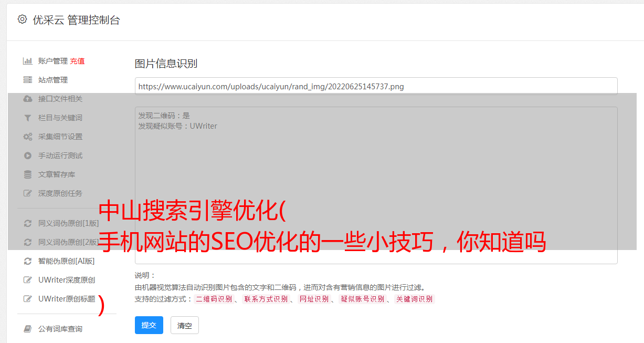Click the 疑似账号识别 tag

(362, 299)
